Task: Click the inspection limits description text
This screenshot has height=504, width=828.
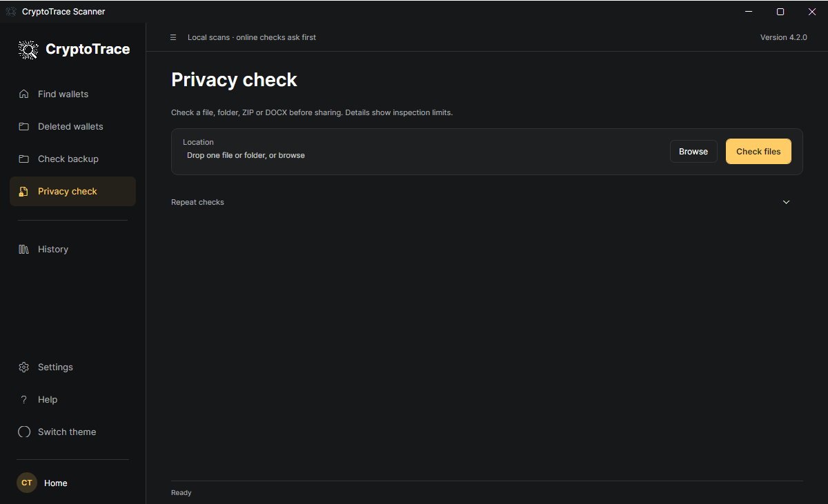Action: (312, 112)
